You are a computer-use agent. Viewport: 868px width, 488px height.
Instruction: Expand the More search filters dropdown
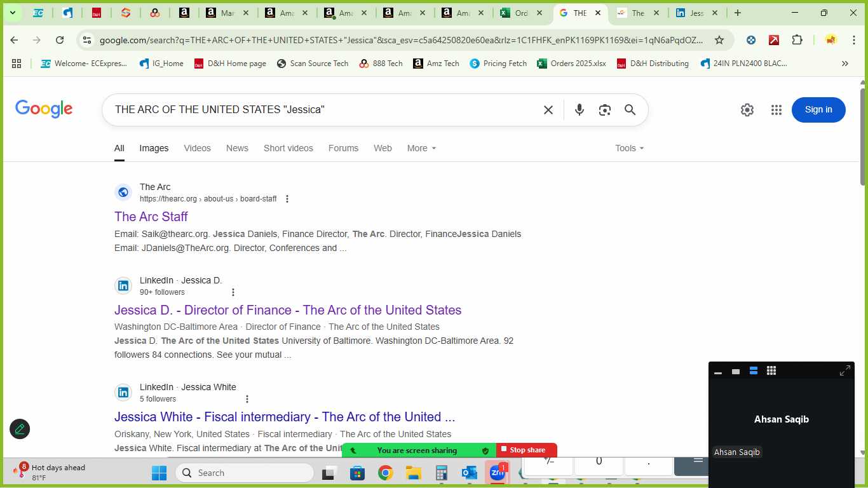(x=422, y=148)
